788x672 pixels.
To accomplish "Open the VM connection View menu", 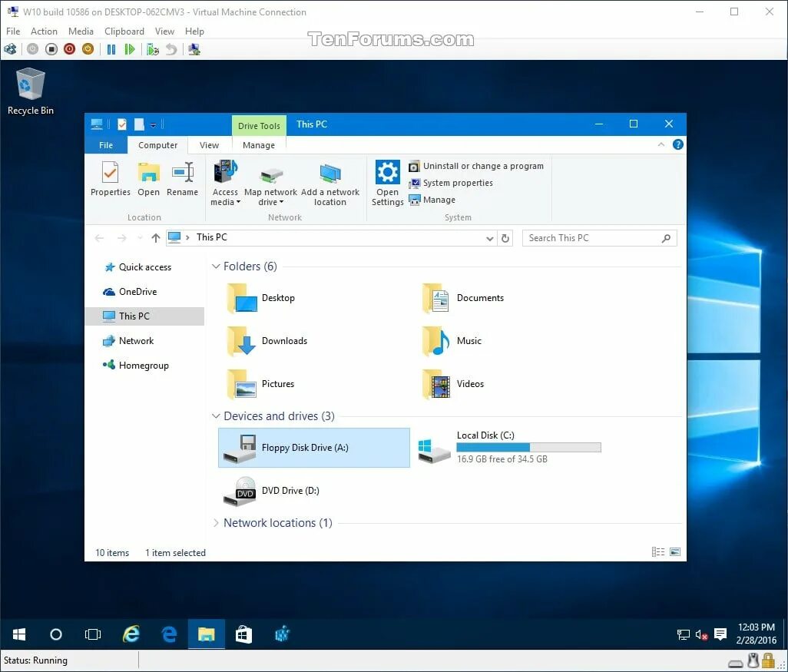I will [164, 31].
